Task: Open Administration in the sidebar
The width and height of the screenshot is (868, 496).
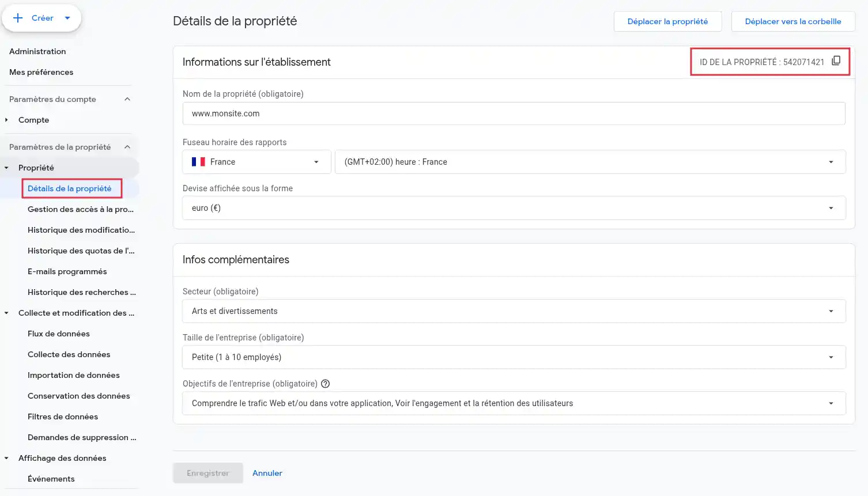Action: coord(37,51)
